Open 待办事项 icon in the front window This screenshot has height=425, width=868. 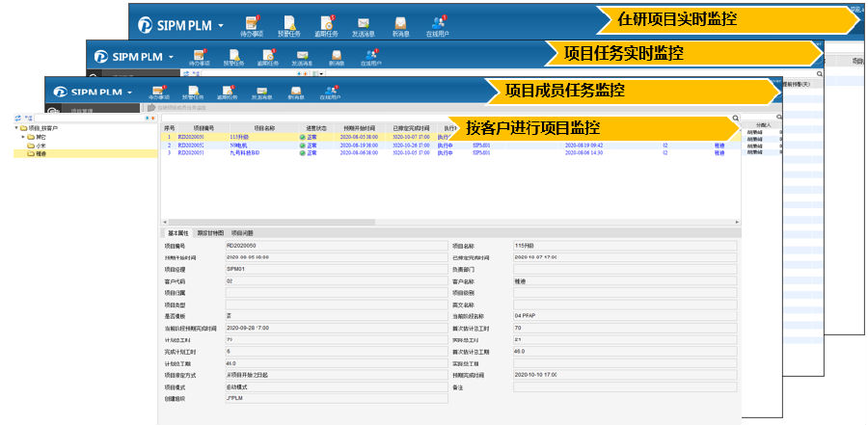[x=158, y=91]
